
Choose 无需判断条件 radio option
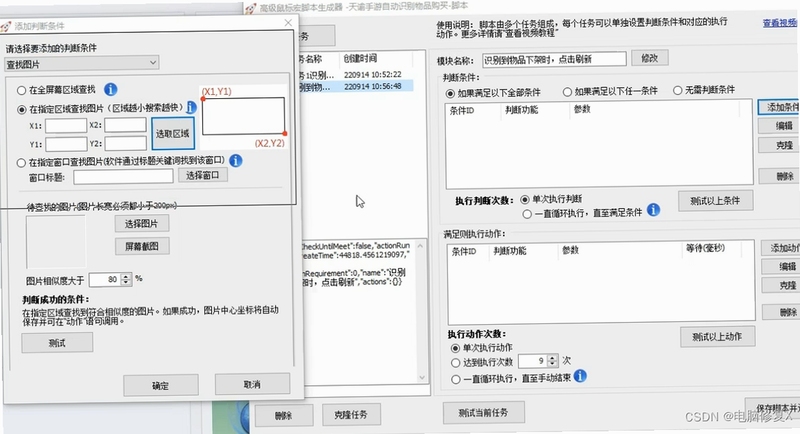point(677,90)
